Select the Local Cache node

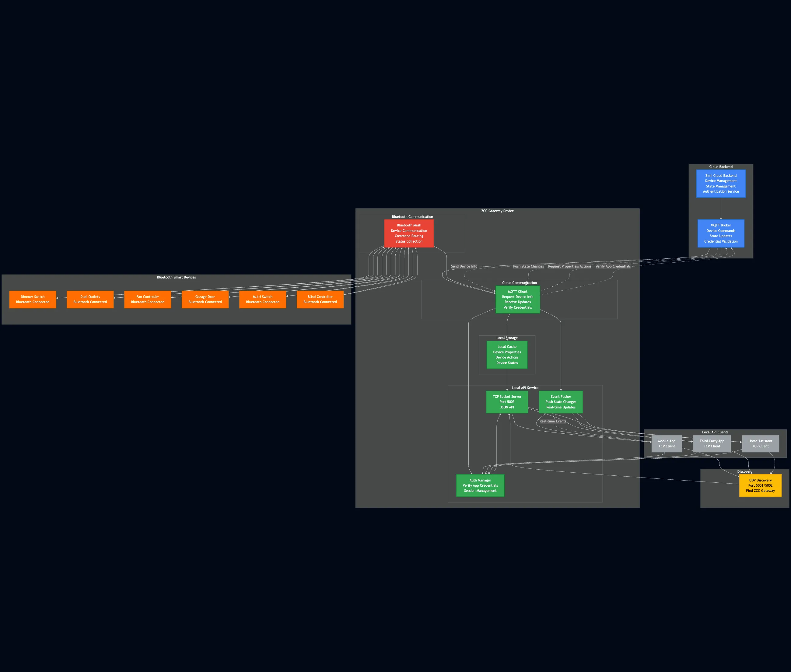coord(507,354)
